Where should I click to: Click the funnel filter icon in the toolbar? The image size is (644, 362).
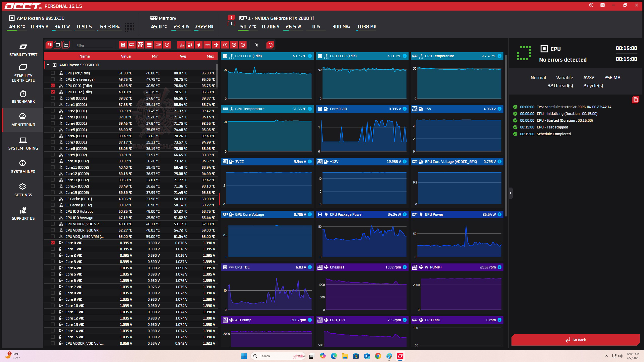tap(257, 45)
